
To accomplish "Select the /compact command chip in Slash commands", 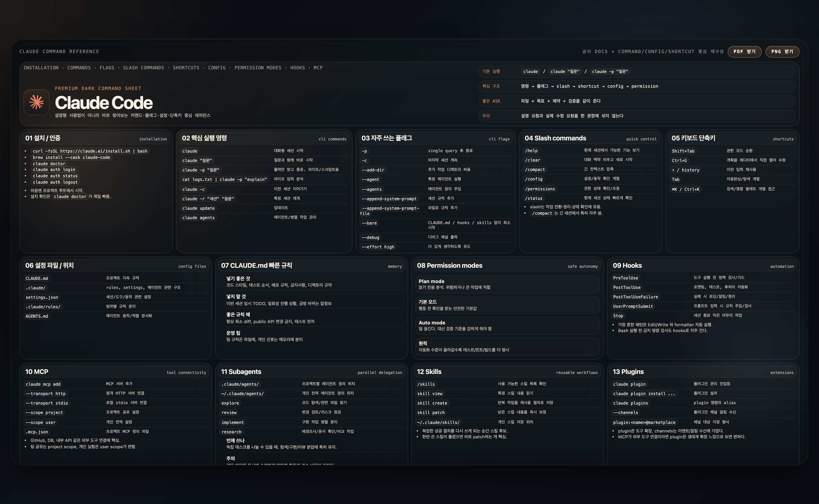I will 535,170.
